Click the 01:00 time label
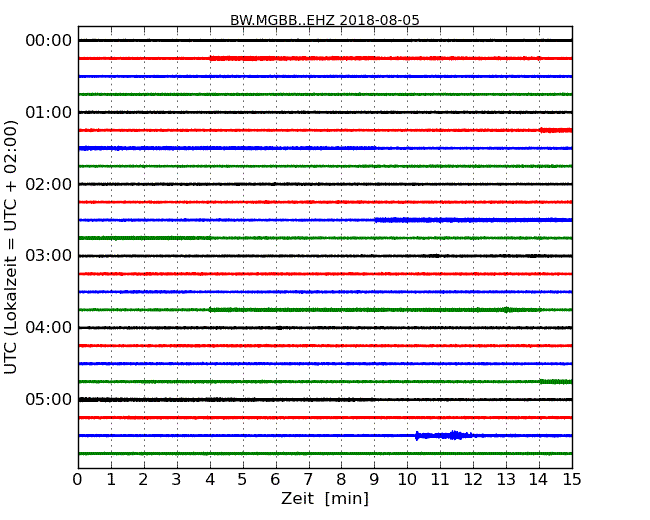This screenshot has width=650, height=520. pyautogui.click(x=49, y=112)
